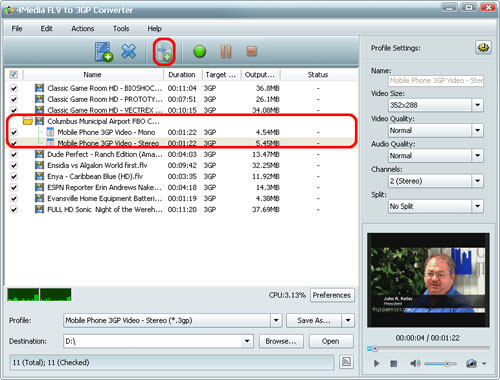Open the Video Quality dropdown
Screen dimensions: 500x380
(477, 130)
